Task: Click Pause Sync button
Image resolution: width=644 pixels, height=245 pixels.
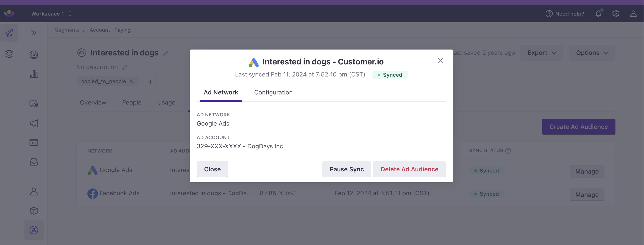Action: tap(347, 169)
